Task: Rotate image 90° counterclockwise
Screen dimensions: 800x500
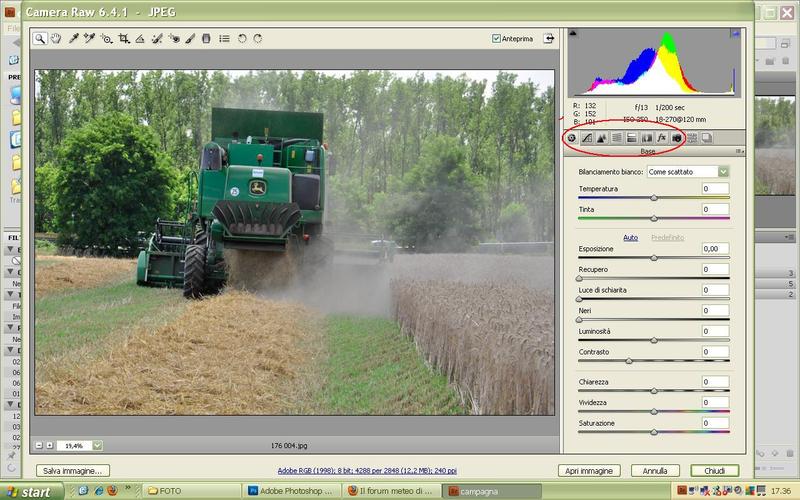Action: 242,38
